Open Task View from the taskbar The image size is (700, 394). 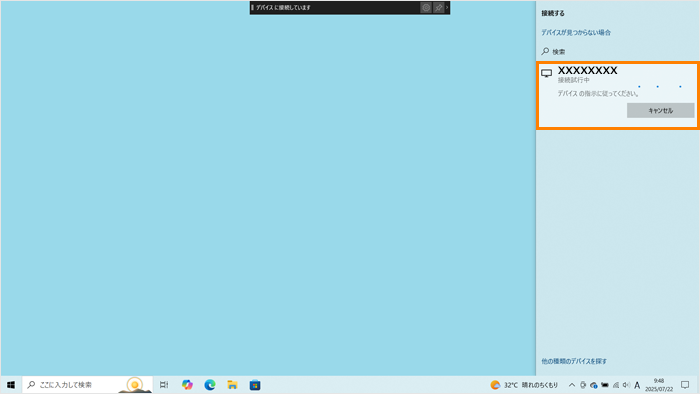click(x=164, y=385)
